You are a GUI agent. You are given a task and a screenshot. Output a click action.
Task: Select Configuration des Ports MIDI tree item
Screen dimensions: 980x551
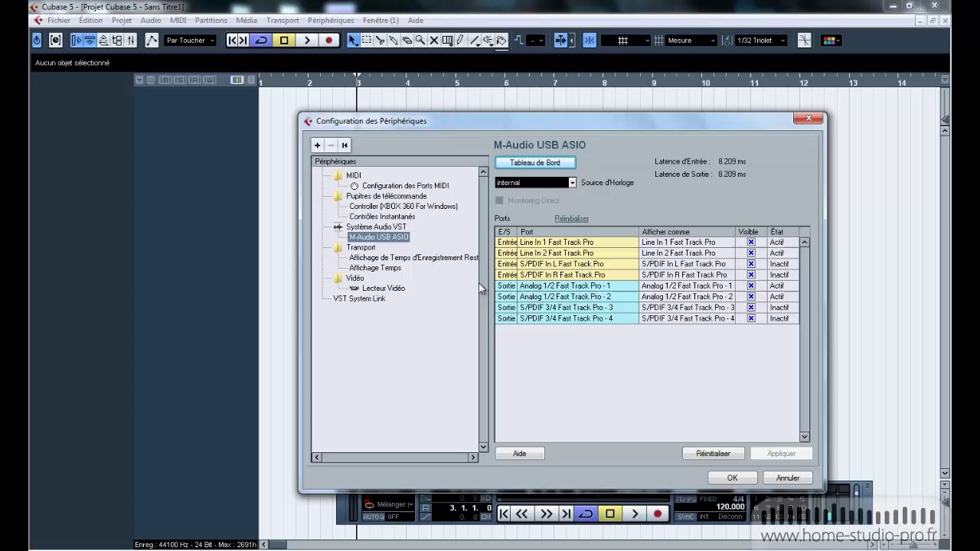406,186
